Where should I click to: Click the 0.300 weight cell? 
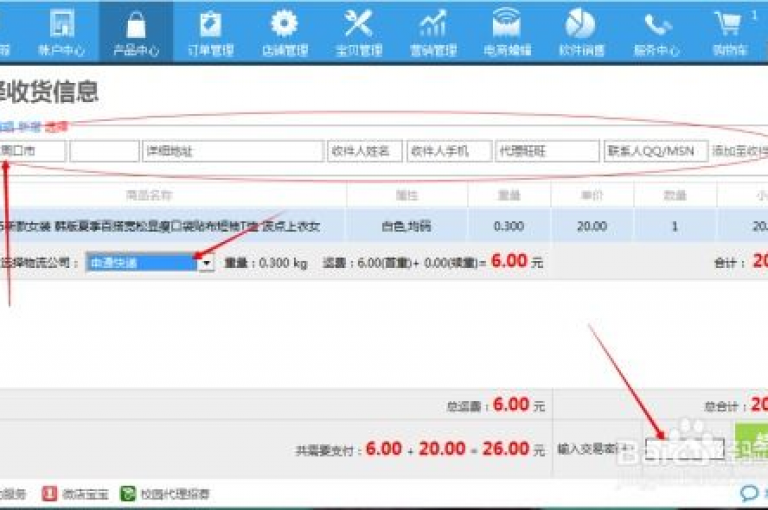(x=509, y=226)
